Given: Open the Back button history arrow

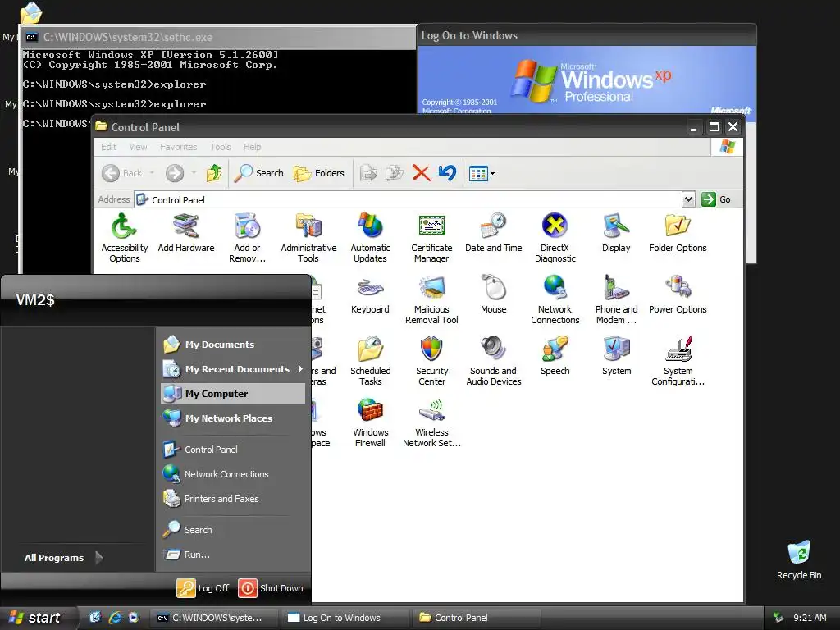Looking at the screenshot, I should pos(152,173).
